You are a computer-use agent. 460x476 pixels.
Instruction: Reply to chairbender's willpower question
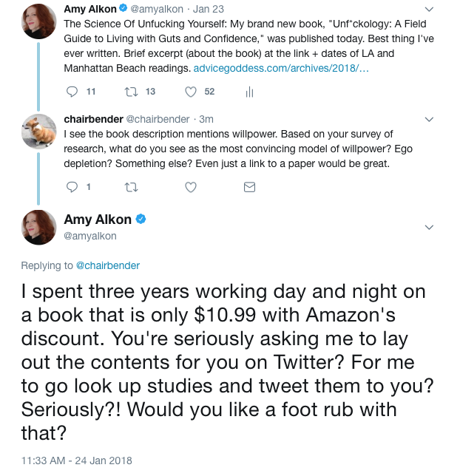tap(72, 187)
